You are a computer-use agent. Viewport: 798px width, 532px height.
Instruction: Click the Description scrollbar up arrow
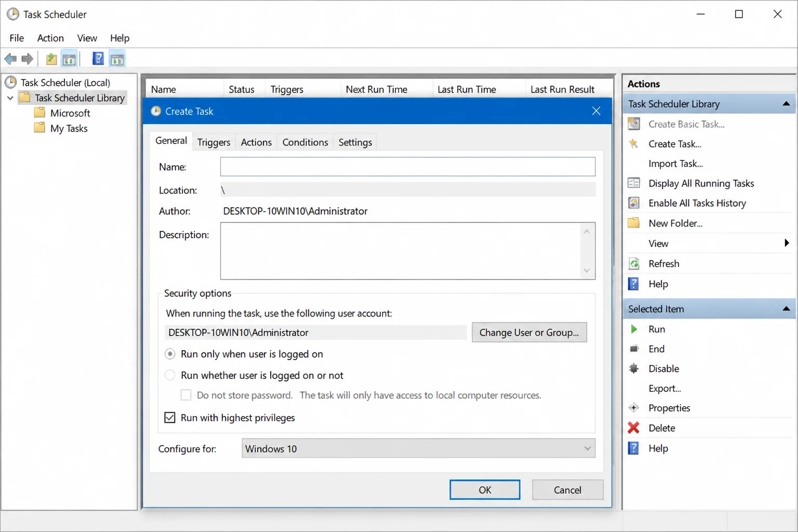click(587, 232)
